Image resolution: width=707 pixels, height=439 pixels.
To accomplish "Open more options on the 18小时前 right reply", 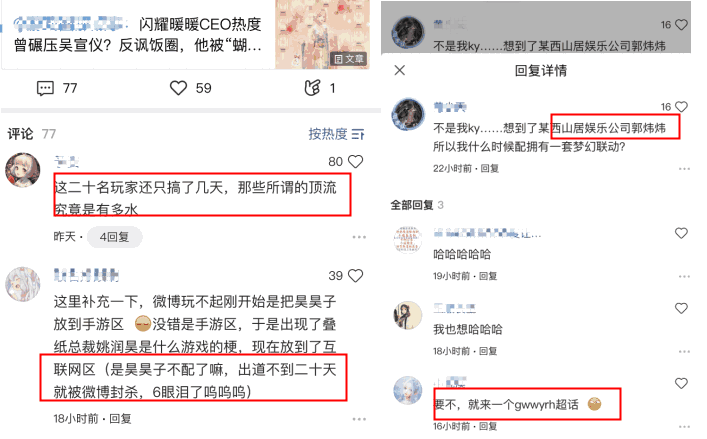I will (x=684, y=351).
